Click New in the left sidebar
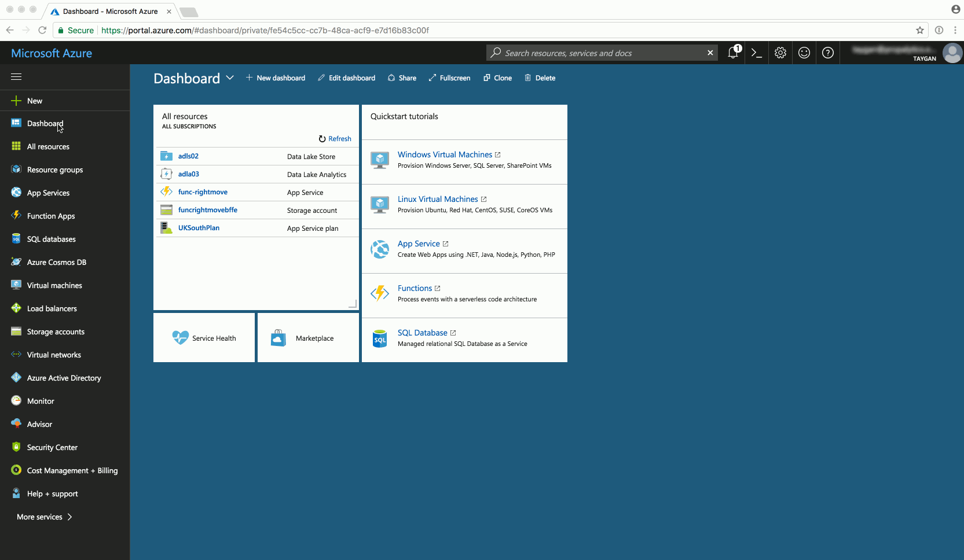Screen dimensions: 964x560 click(65, 101)
